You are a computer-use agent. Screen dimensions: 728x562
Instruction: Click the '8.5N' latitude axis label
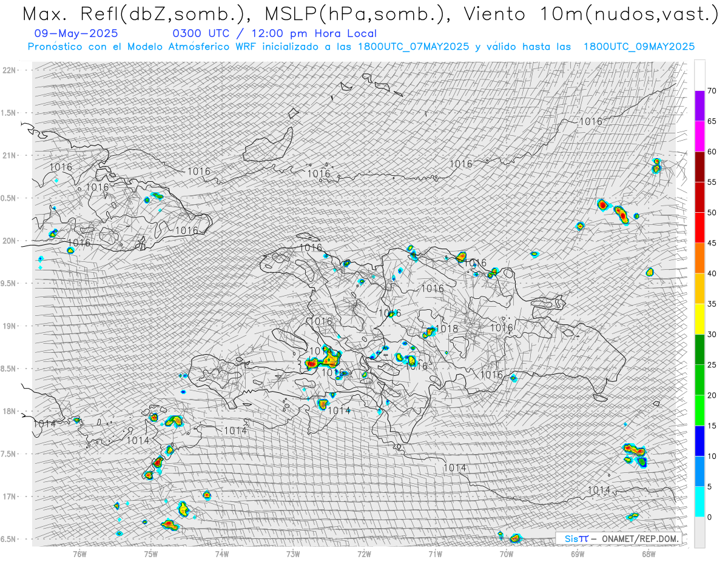tap(9, 369)
